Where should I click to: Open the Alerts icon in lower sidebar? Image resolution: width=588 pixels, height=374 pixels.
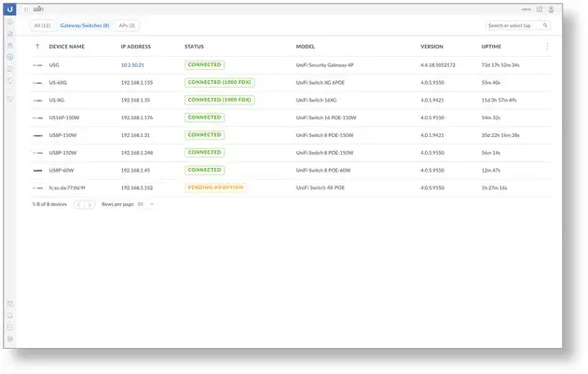tap(10, 315)
